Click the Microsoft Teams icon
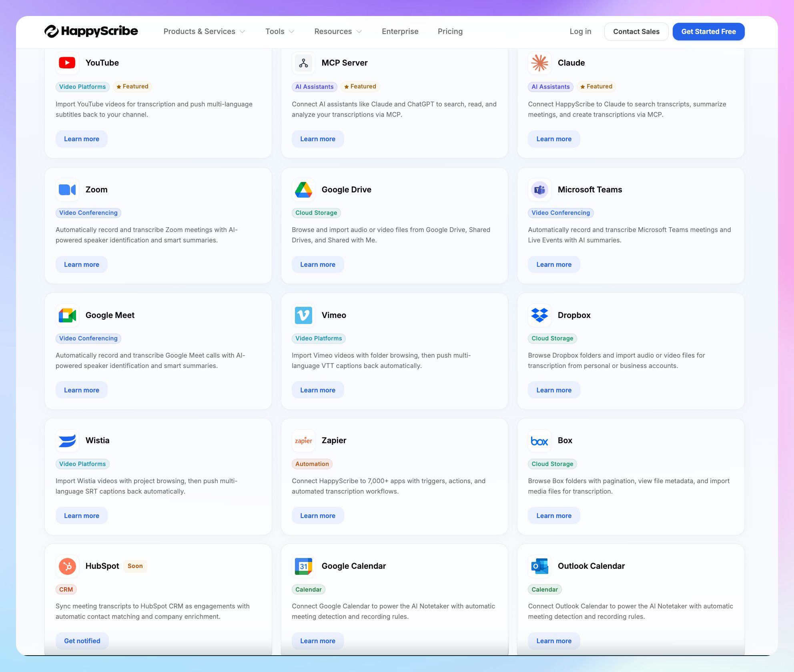This screenshot has height=672, width=794. click(x=539, y=190)
